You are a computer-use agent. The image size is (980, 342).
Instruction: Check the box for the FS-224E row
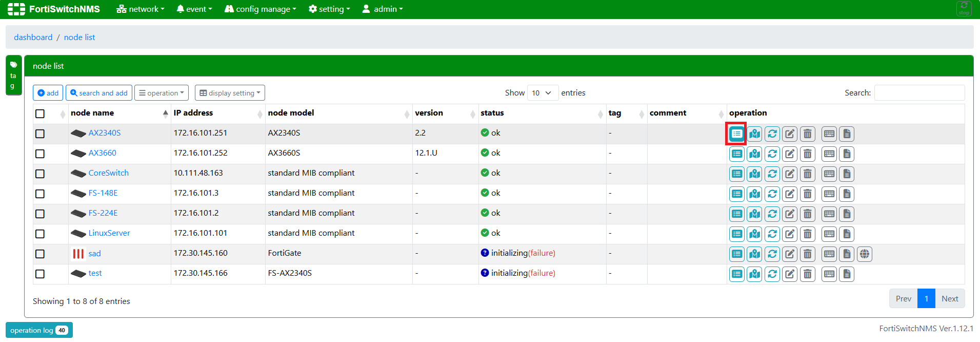click(x=40, y=214)
